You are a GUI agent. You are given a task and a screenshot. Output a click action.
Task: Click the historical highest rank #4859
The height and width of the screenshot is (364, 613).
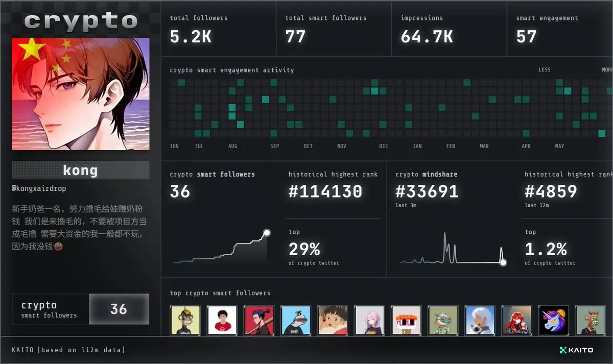(x=551, y=191)
